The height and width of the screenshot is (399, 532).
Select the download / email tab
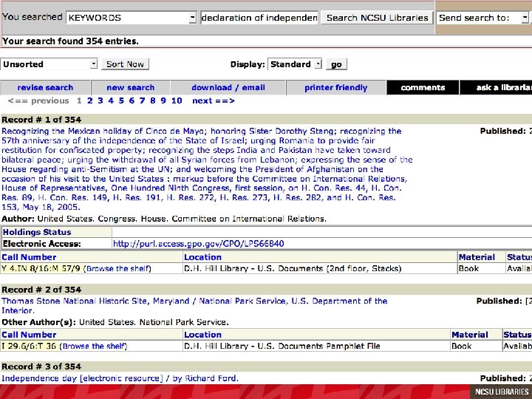(228, 87)
